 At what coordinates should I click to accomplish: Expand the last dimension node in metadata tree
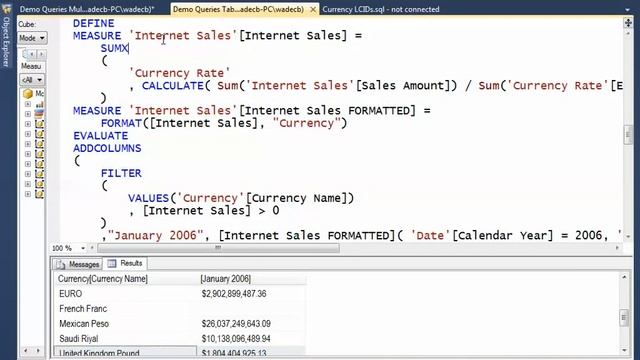coord(28,194)
